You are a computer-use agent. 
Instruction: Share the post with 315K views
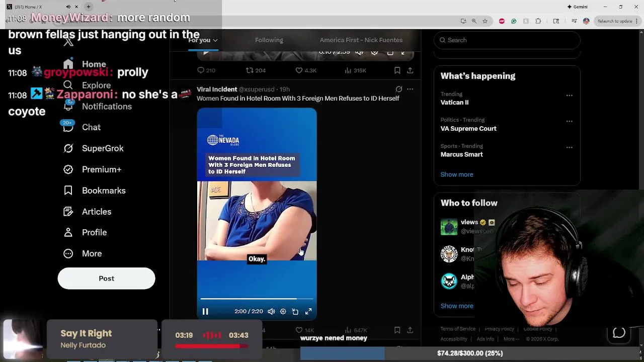tap(410, 70)
